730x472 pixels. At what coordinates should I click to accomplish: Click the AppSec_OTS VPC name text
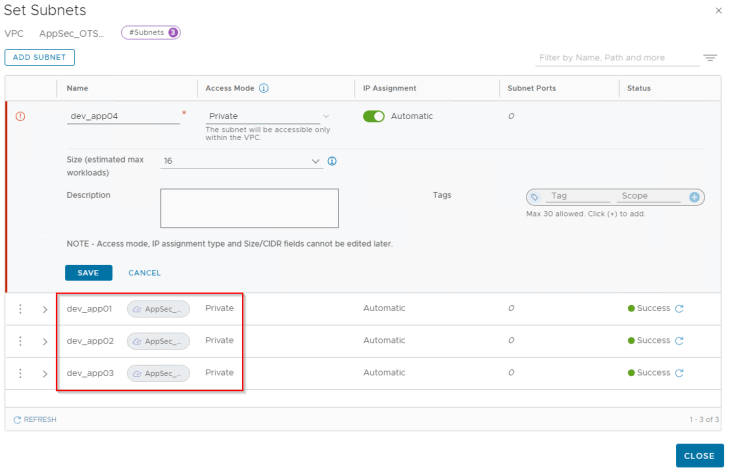(x=72, y=34)
